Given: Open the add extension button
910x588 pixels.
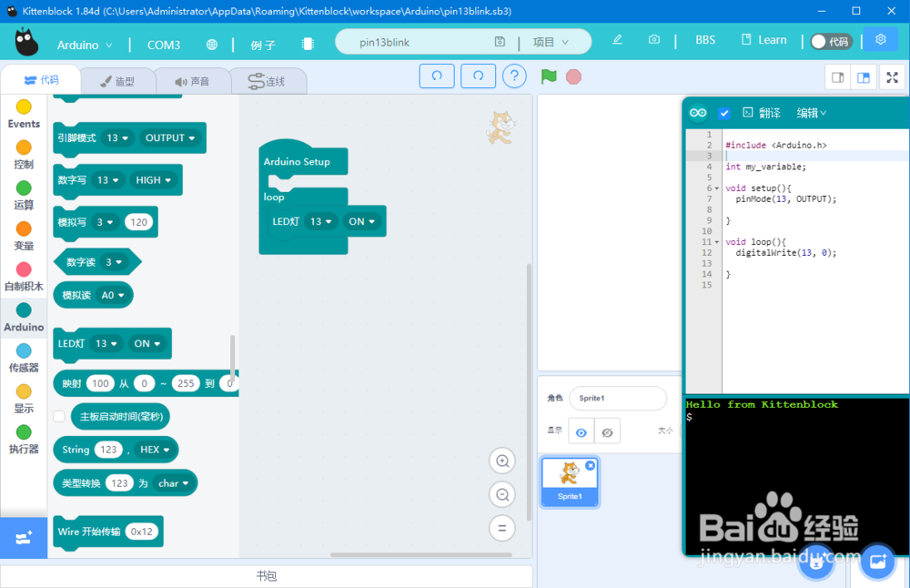Looking at the screenshot, I should [x=24, y=538].
